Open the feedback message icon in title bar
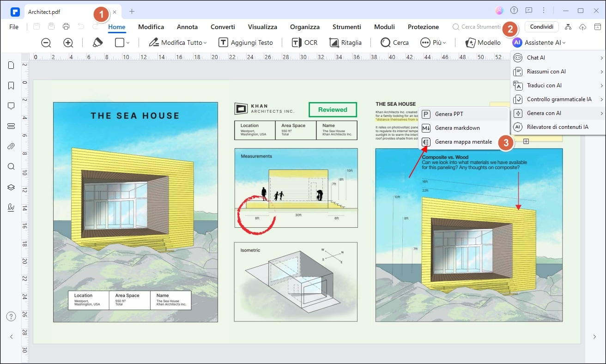Image resolution: width=606 pixels, height=364 pixels. tap(529, 10)
